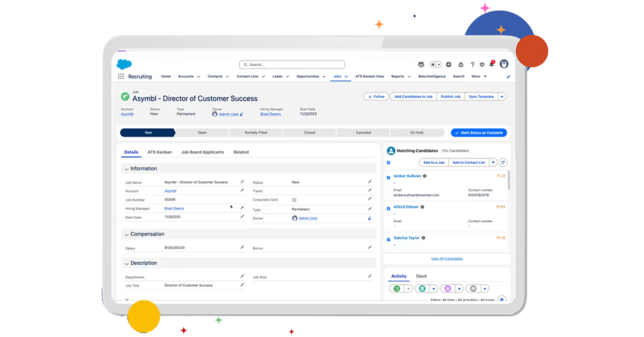644x337 pixels.
Task: Click the pencil to edit navigation bar
Action: point(508,77)
